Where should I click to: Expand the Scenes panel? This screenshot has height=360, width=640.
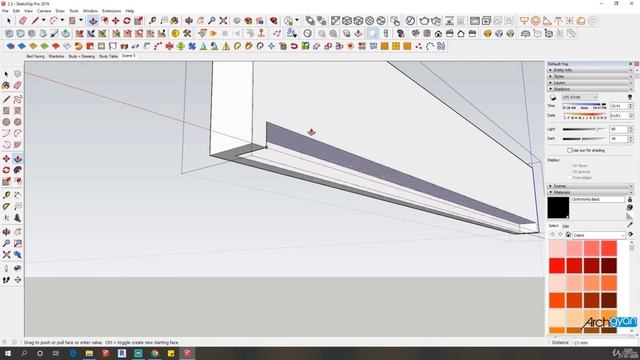tap(589, 186)
